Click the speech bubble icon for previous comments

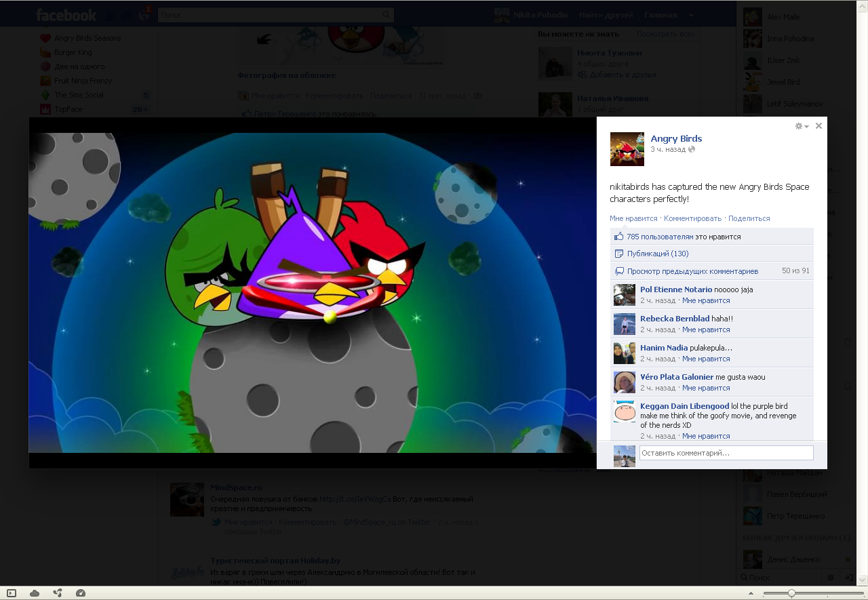pyautogui.click(x=618, y=271)
